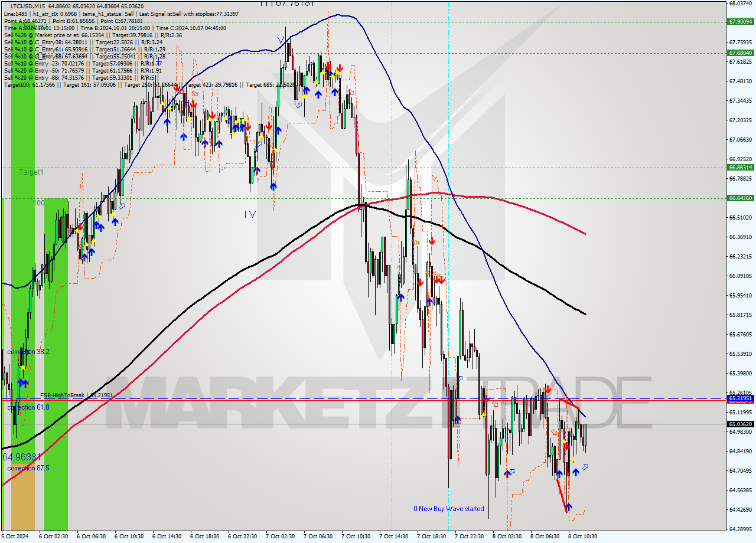Image resolution: width=756 pixels, height=543 pixels.
Task: Select the '6 Oct 06:30' time label
Action: pyautogui.click(x=91, y=537)
